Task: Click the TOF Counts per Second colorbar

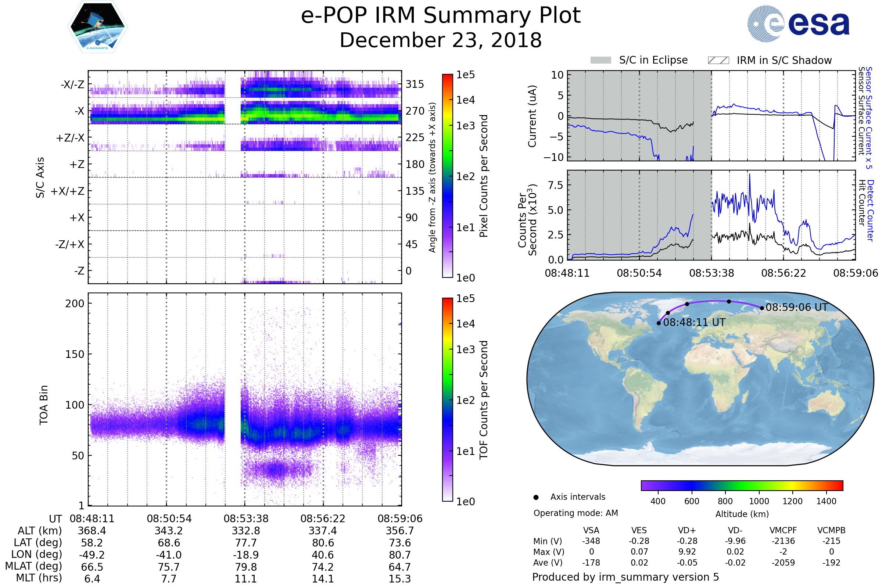Action: click(x=447, y=400)
